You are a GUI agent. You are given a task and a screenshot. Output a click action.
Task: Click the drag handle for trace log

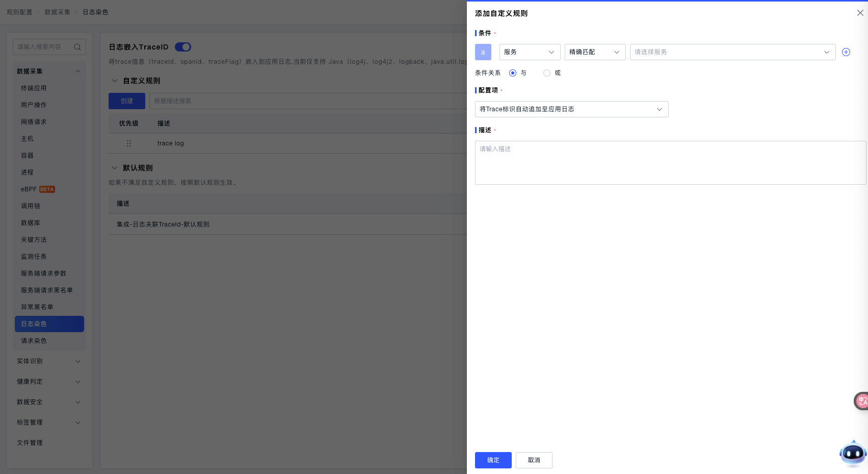[129, 143]
